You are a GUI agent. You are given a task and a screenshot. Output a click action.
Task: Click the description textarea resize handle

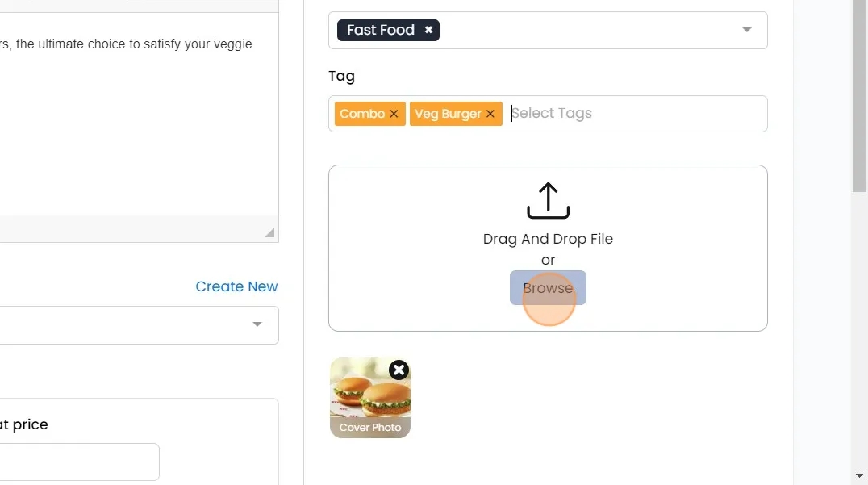click(269, 232)
